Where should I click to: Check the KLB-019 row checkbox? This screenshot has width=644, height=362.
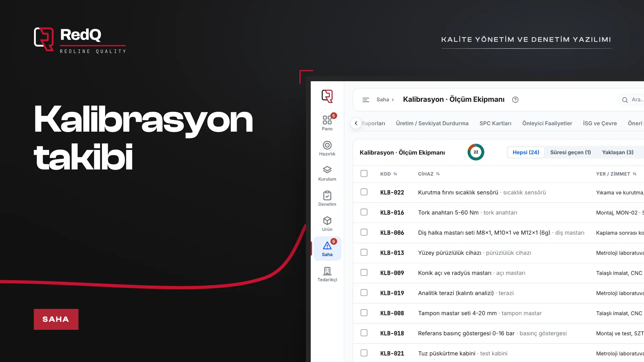364,293
